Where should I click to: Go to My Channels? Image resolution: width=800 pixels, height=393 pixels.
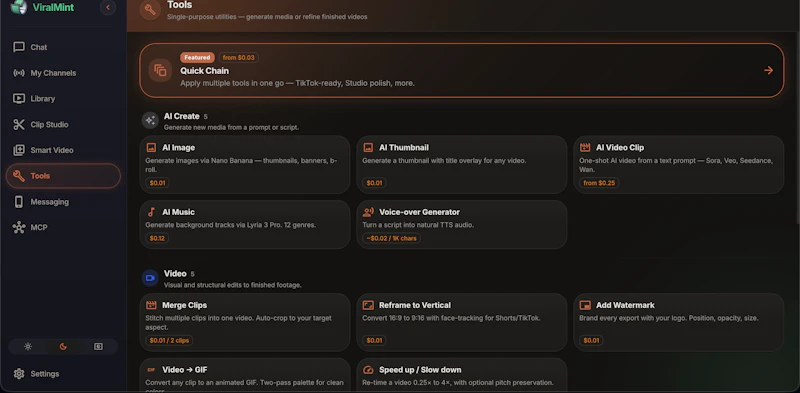63,73
